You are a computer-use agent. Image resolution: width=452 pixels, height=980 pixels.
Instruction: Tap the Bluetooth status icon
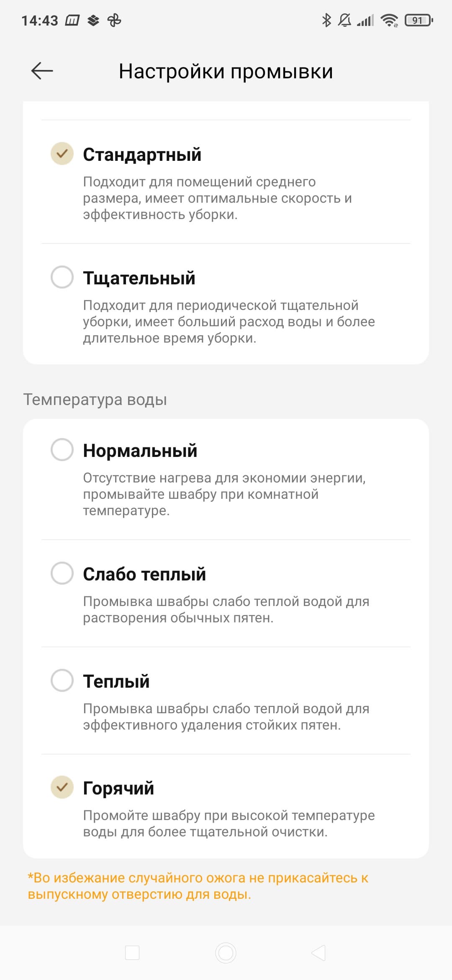point(326,20)
